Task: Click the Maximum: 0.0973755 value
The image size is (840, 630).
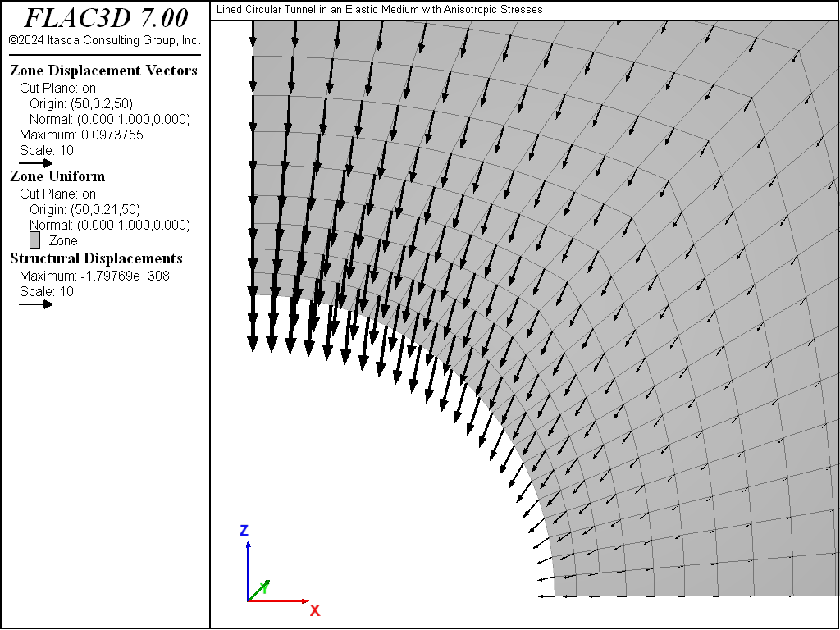Action: [81, 135]
